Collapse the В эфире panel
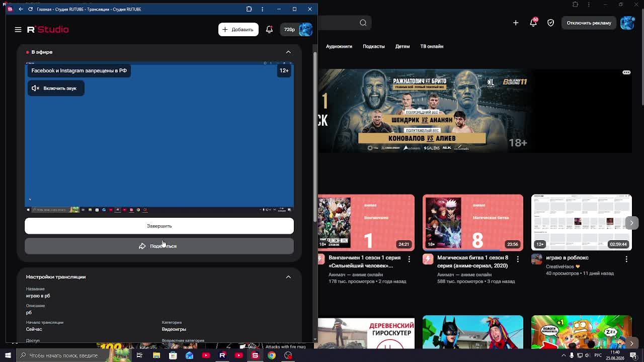This screenshot has height=362, width=644. [x=288, y=52]
